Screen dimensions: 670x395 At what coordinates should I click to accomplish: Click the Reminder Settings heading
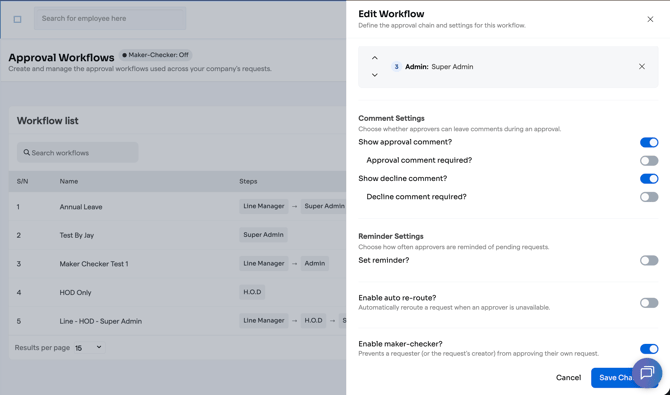point(391,236)
